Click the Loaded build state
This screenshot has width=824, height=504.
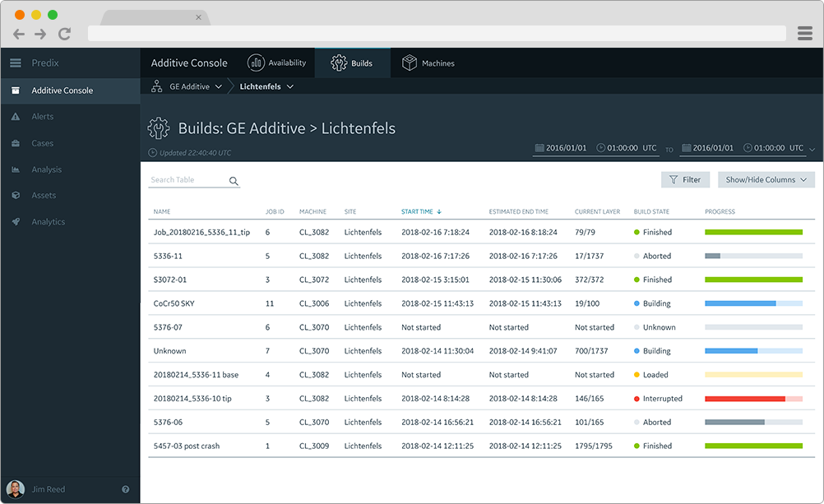coord(651,375)
